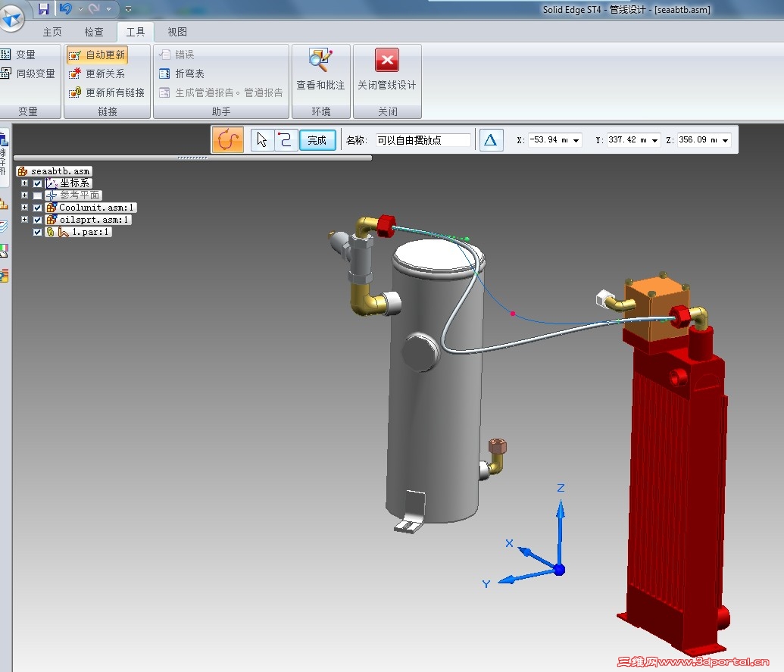
Task: Select Coolunit.asm:1 in pathfinder
Action: pos(90,207)
